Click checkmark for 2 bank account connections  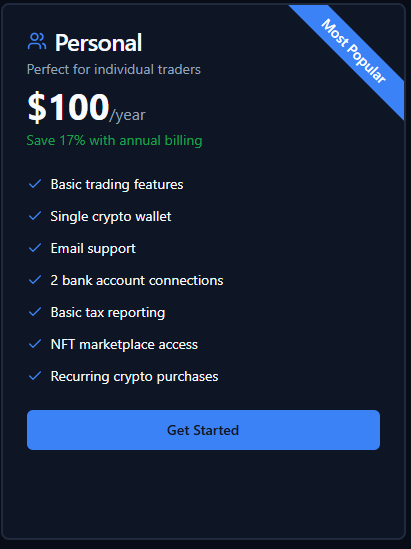(35, 280)
